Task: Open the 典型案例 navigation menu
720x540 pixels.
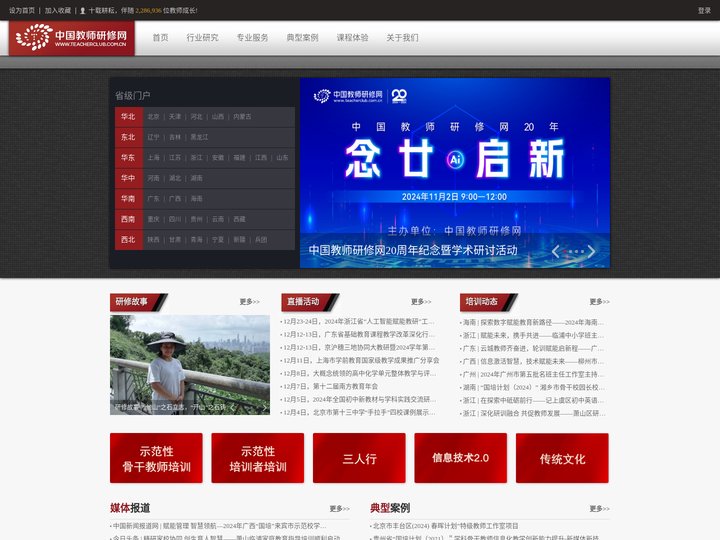Action: click(302, 38)
